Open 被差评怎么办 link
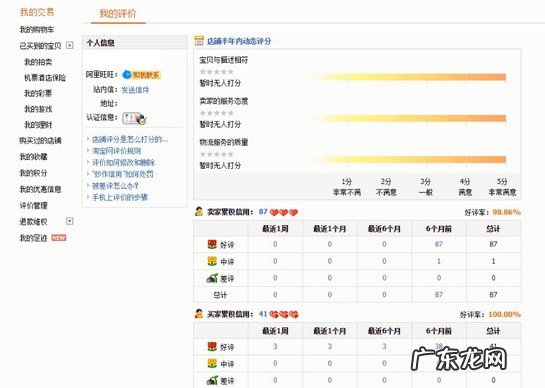The width and height of the screenshot is (545, 388). 115,186
